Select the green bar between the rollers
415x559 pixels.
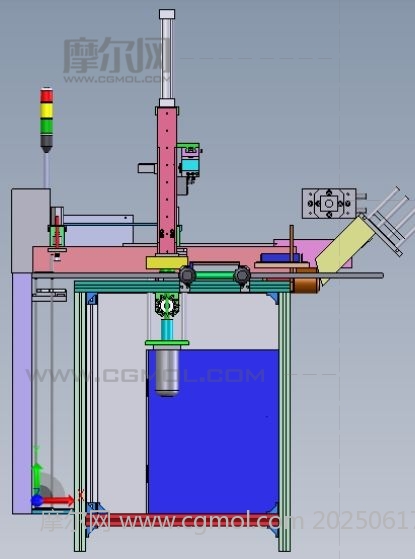click(x=215, y=275)
